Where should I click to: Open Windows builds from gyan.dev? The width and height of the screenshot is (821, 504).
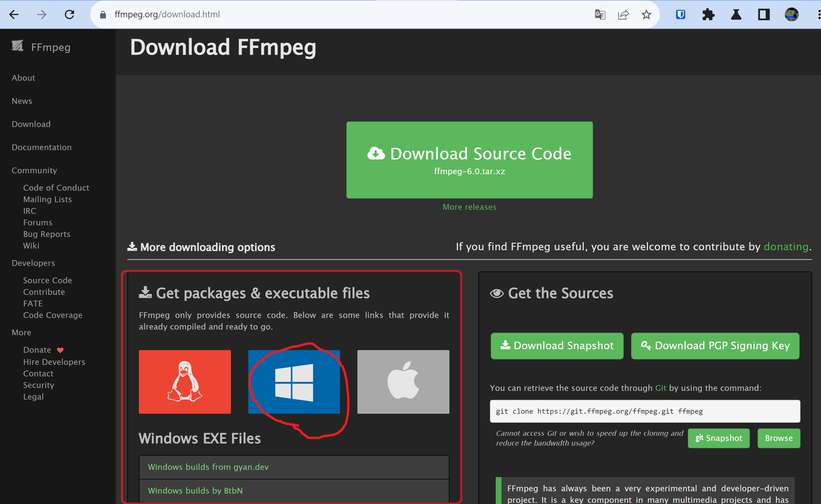208,467
